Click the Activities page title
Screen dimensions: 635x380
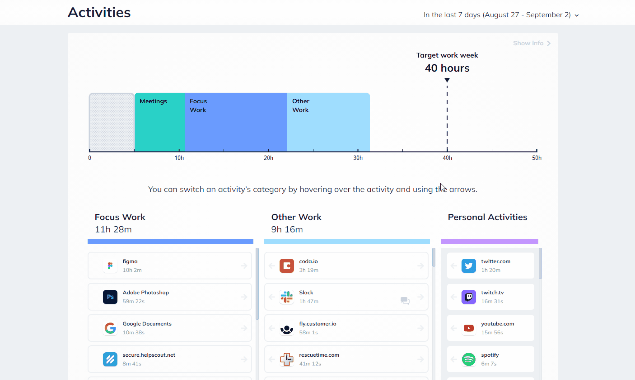click(x=99, y=13)
